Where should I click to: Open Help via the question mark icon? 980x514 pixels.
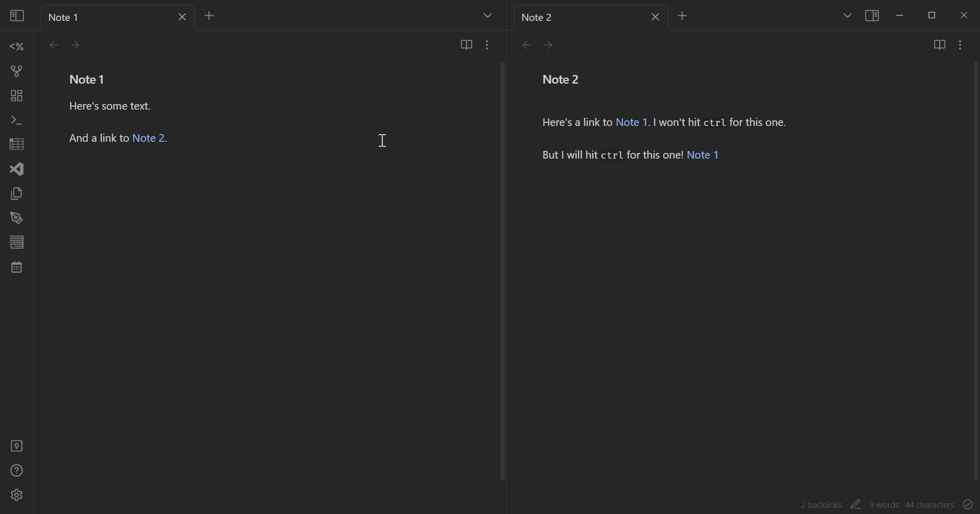[17, 470]
